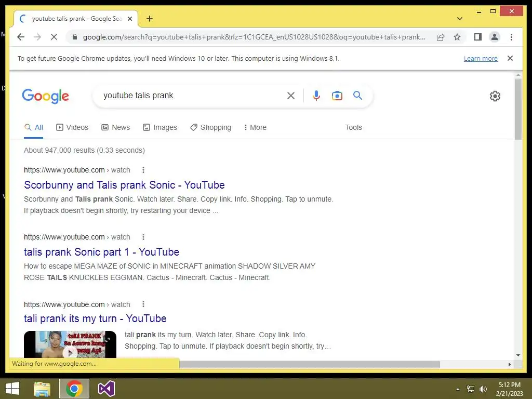Image resolution: width=532 pixels, height=399 pixels.
Task: Open 'tali prank its my turn' result
Action: pyautogui.click(x=95, y=318)
